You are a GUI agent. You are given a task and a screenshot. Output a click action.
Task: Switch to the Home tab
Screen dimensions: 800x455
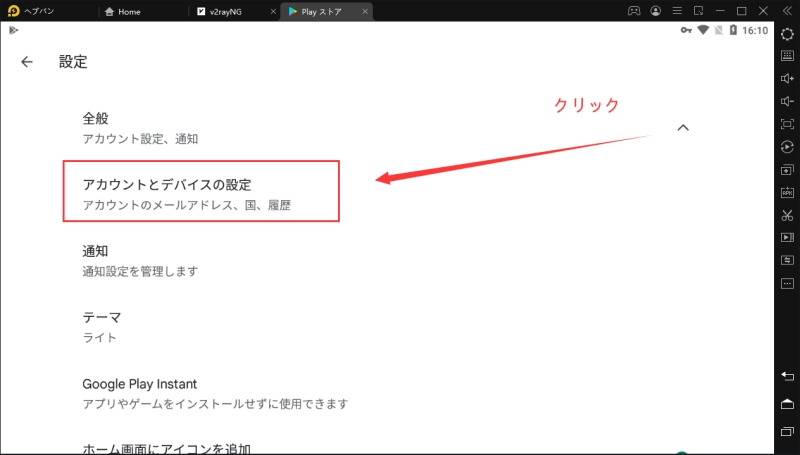(x=129, y=11)
